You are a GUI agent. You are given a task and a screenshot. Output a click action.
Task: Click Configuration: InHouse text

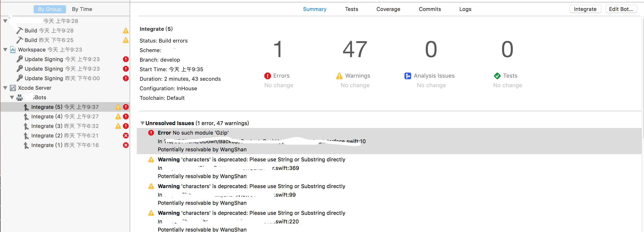[168, 89]
